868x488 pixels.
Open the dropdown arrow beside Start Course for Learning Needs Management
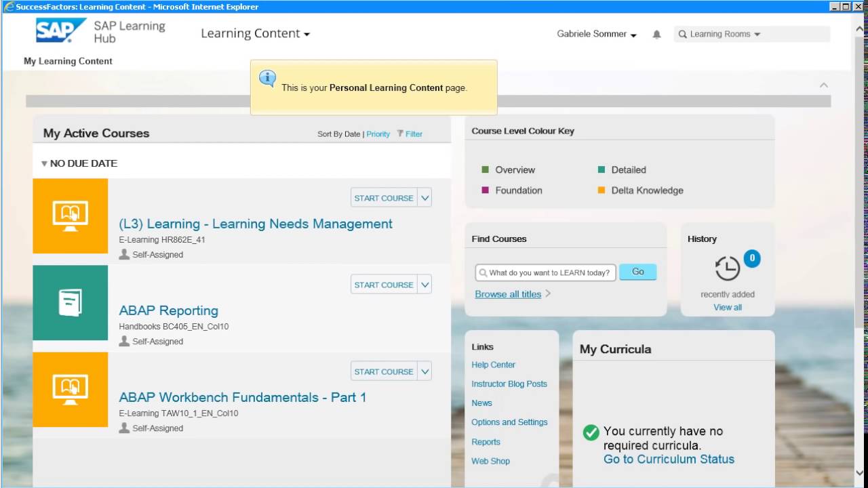pos(425,198)
